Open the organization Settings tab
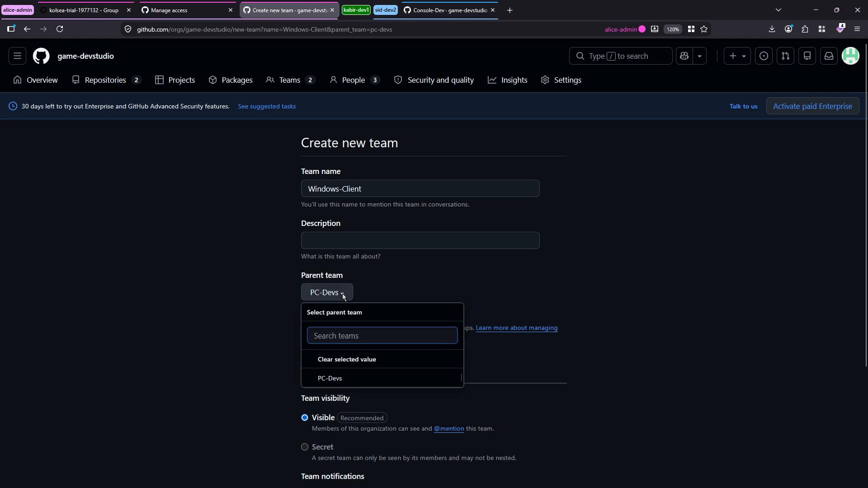This screenshot has height=488, width=868. [561, 80]
